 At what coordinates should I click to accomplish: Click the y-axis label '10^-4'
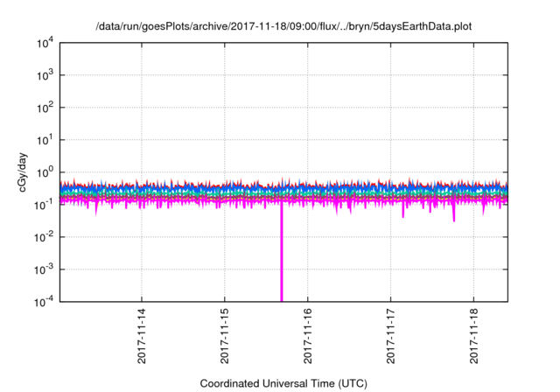(44, 302)
